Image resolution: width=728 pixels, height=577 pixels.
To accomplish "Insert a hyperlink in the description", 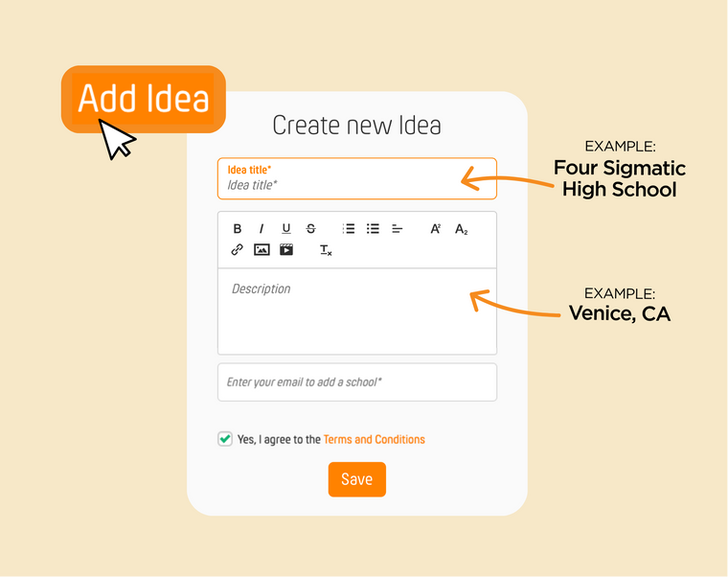I will (238, 250).
